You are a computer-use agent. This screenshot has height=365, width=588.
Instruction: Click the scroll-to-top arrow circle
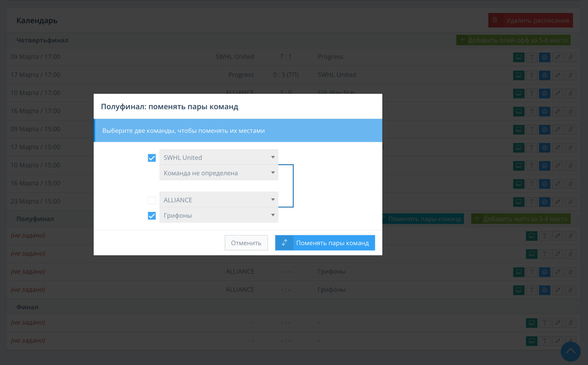pos(570,351)
